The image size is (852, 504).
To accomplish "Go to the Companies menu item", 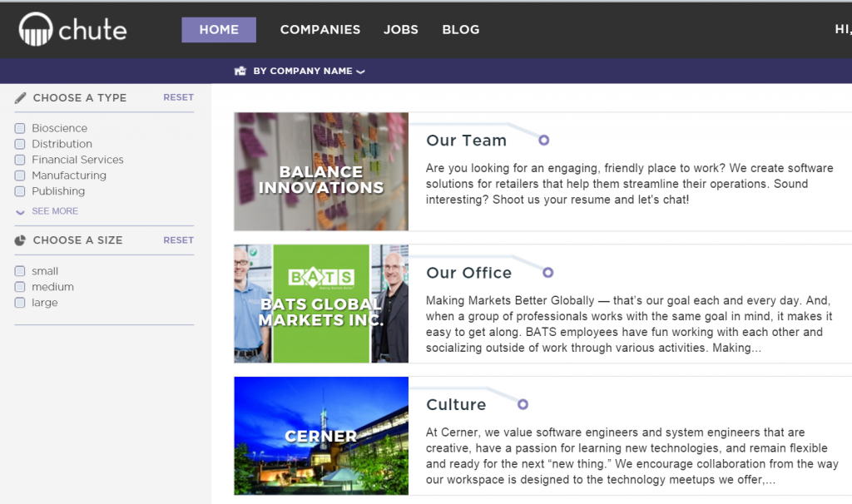I will (x=320, y=30).
